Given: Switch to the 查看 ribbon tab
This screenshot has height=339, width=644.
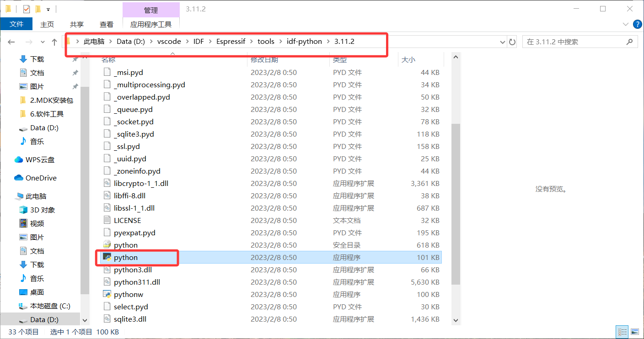Looking at the screenshot, I should pos(106,24).
